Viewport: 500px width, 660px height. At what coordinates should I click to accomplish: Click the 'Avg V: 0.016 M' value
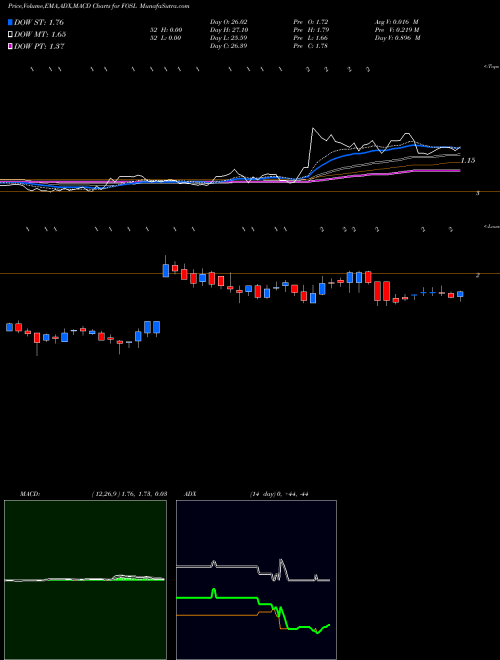coord(396,22)
